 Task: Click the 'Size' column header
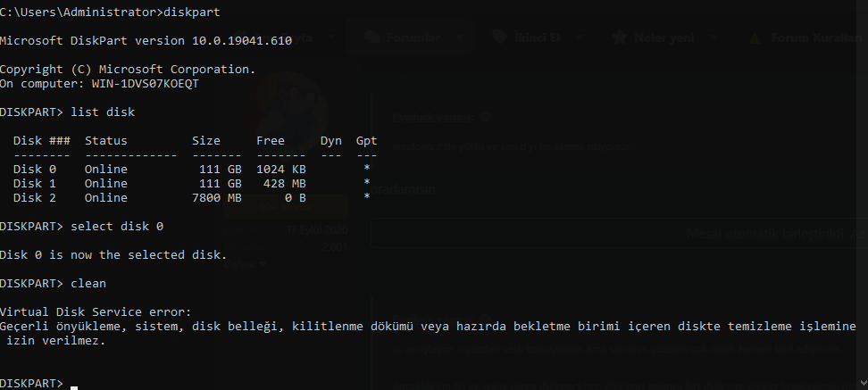point(206,140)
